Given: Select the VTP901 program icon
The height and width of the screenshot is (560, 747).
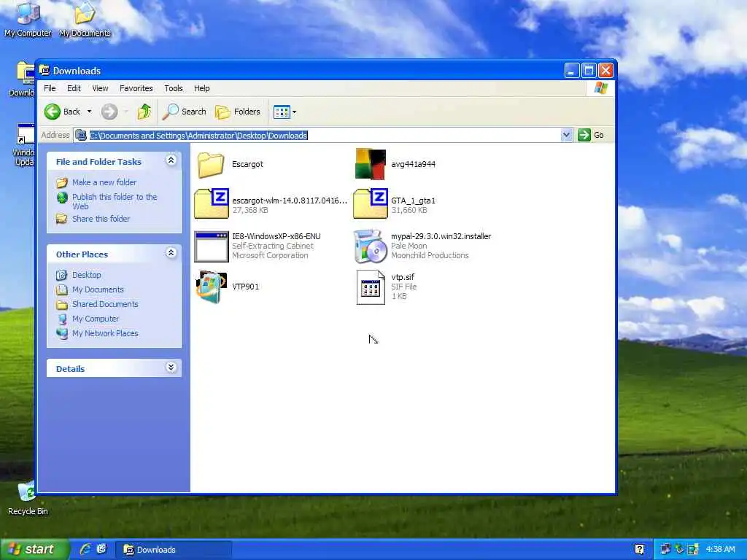Looking at the screenshot, I should [211, 287].
